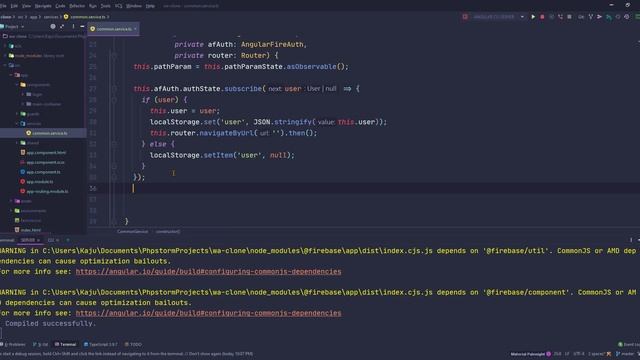Screen dimensions: 640x360
Task: Open the TODO tool window button
Action: (x=133, y=344)
